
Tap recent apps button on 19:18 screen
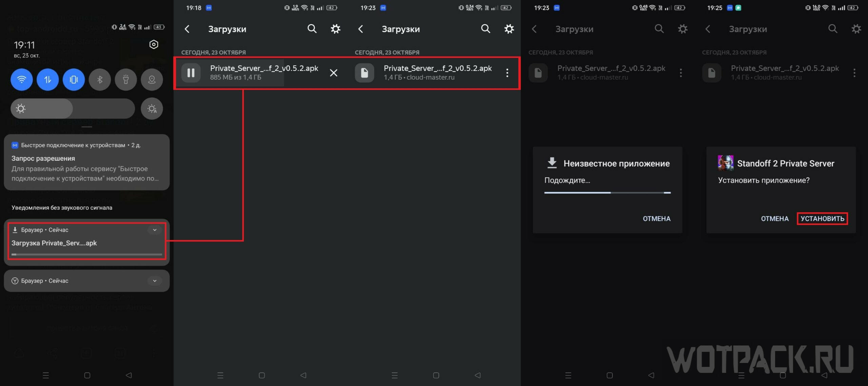(x=220, y=375)
